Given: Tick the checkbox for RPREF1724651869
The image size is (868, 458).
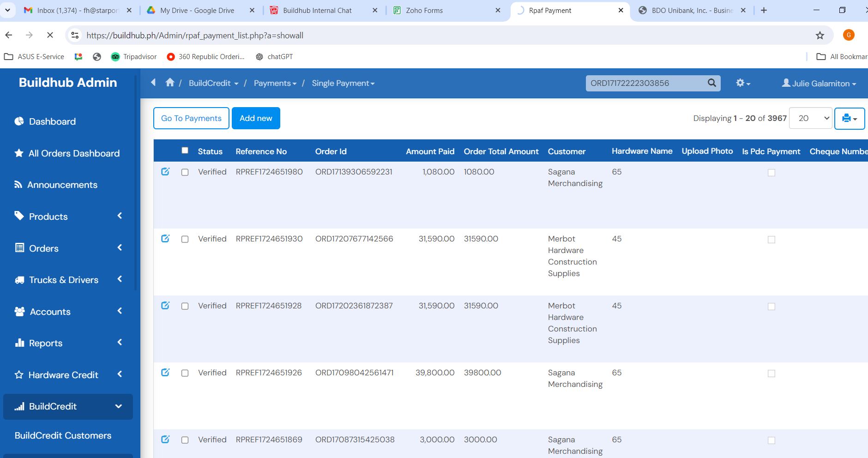Looking at the screenshot, I should coord(185,440).
